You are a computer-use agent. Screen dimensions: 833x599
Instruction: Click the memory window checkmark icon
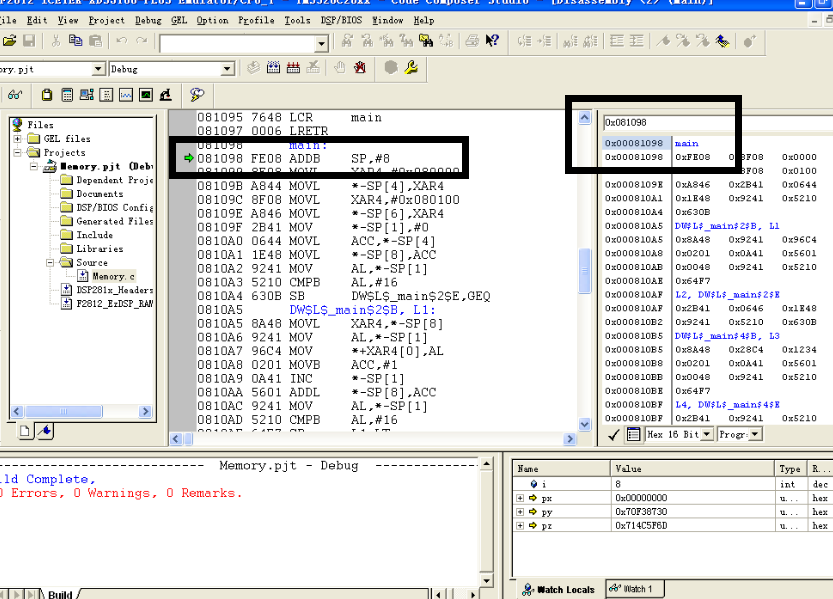tap(614, 435)
